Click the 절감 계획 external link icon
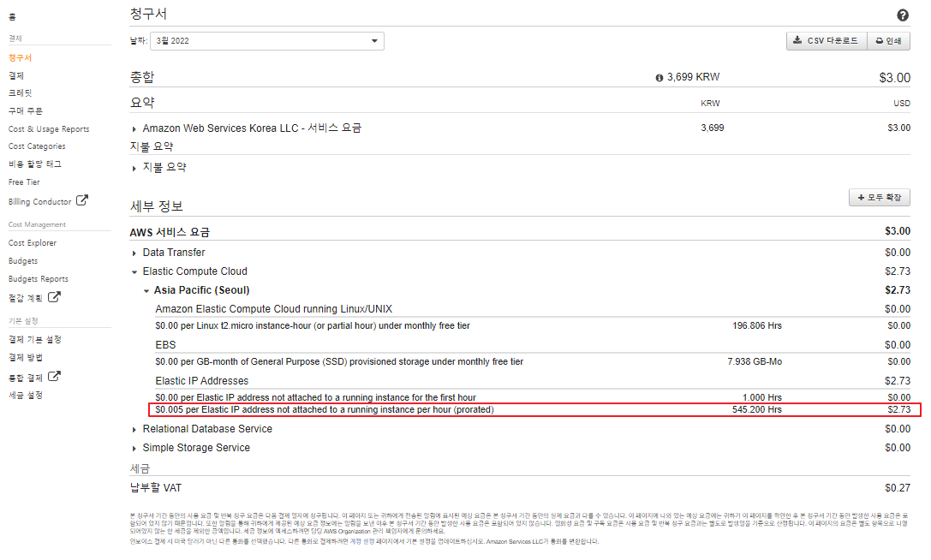 [54, 296]
